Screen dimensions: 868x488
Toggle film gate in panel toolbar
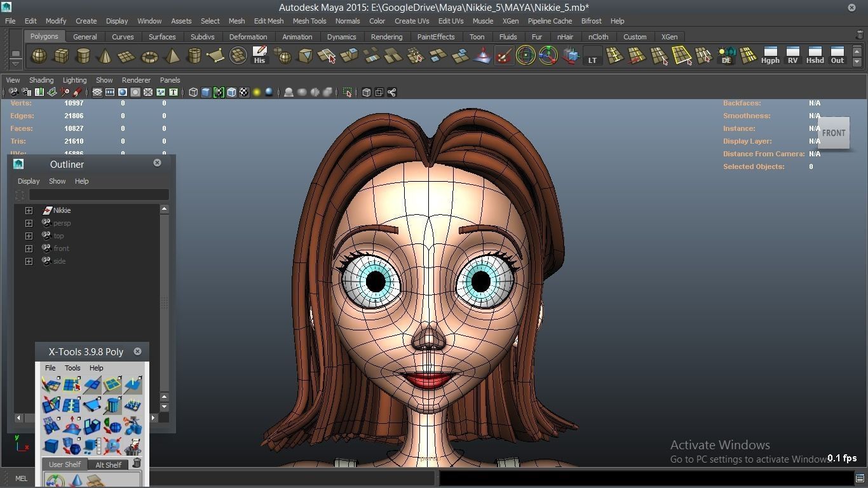point(110,92)
